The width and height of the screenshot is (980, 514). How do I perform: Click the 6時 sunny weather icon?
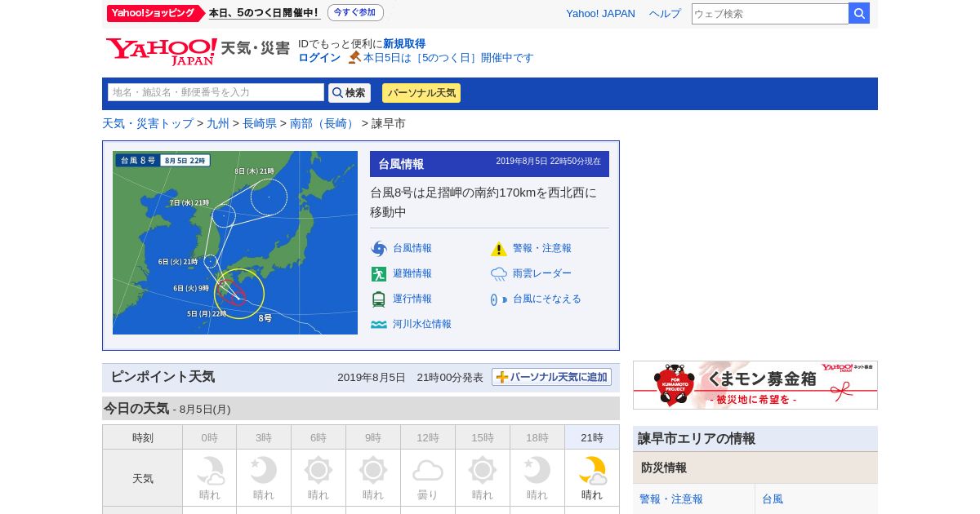(x=318, y=470)
